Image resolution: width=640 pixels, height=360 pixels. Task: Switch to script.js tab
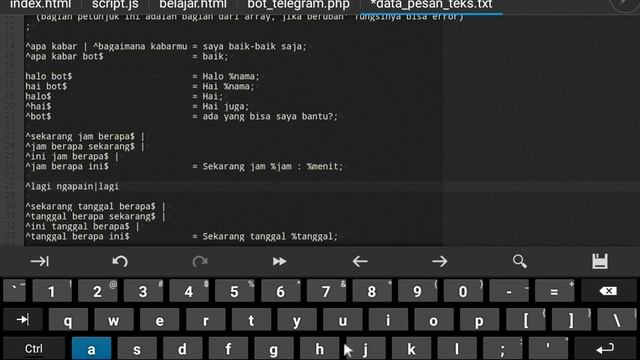click(x=115, y=4)
